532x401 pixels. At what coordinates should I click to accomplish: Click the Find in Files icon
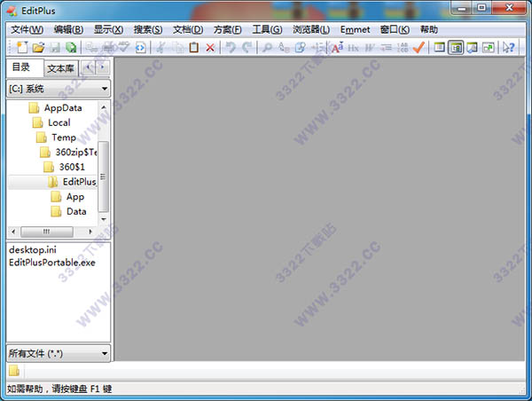pos(301,47)
